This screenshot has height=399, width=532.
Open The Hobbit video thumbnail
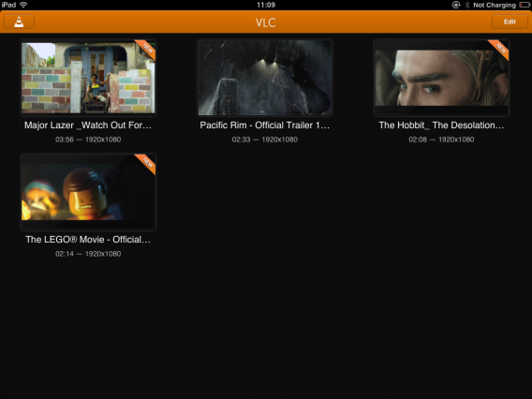click(441, 78)
